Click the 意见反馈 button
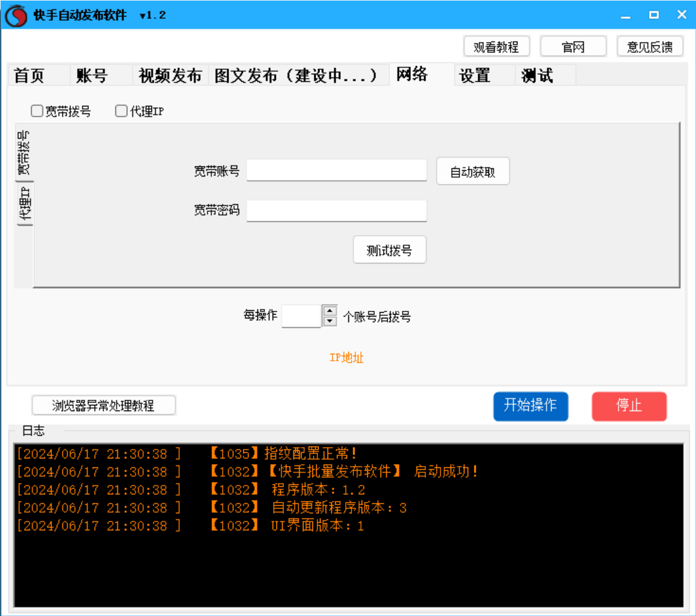 pos(650,47)
